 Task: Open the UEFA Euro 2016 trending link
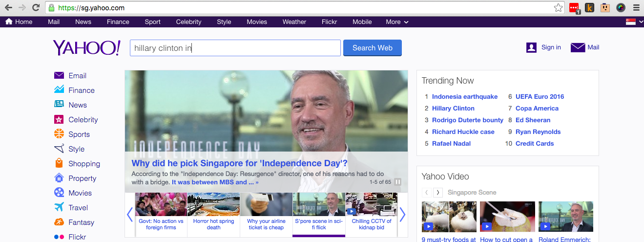540,97
